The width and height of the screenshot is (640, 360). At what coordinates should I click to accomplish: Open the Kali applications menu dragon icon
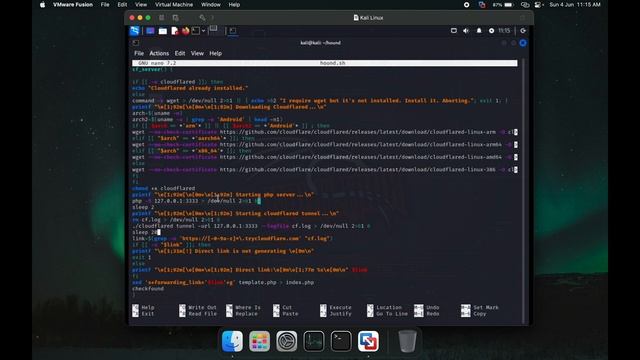[x=134, y=31]
